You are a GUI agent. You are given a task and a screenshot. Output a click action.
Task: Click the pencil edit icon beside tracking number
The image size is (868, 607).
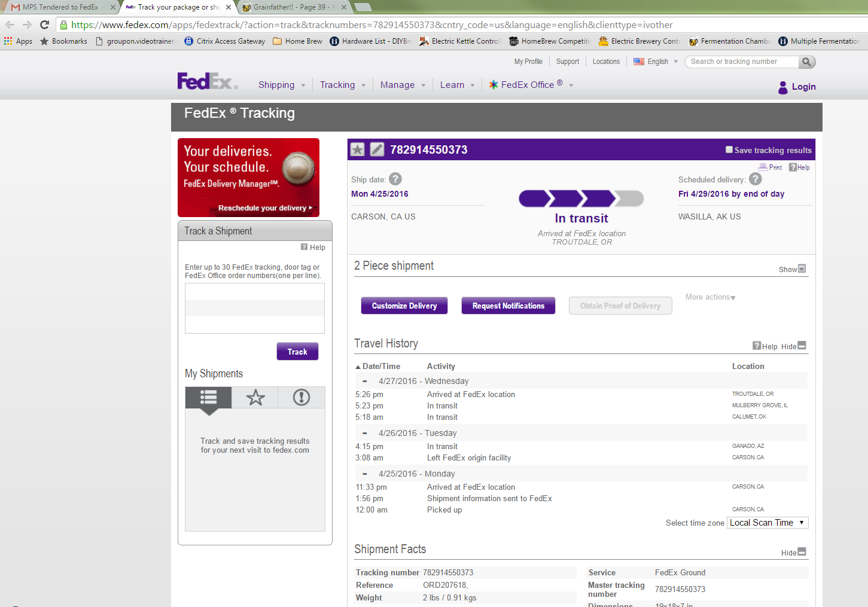[x=377, y=150]
